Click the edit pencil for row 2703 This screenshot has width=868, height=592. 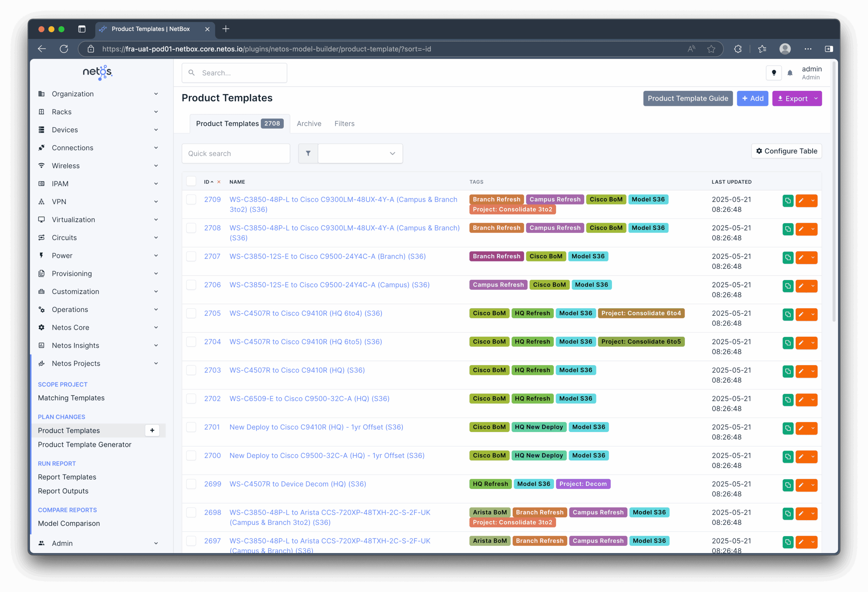tap(801, 371)
